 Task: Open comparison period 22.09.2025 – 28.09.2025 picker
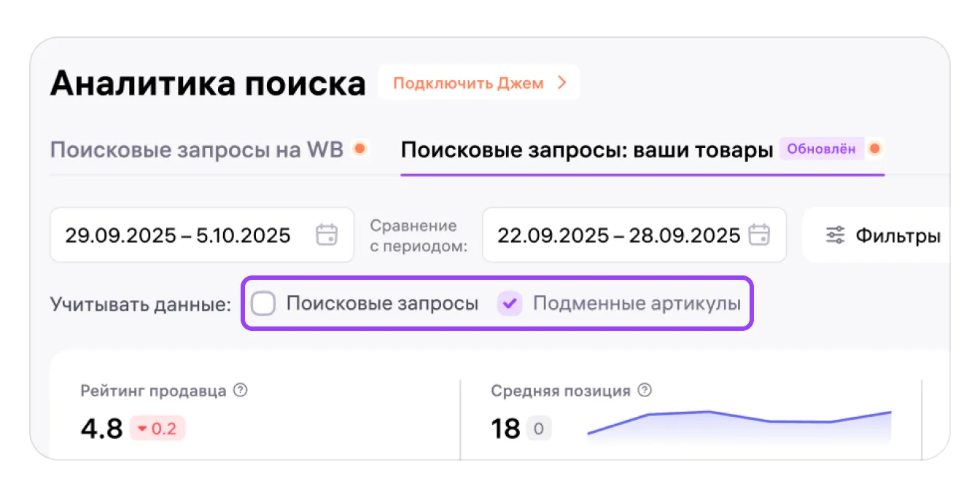618,235
